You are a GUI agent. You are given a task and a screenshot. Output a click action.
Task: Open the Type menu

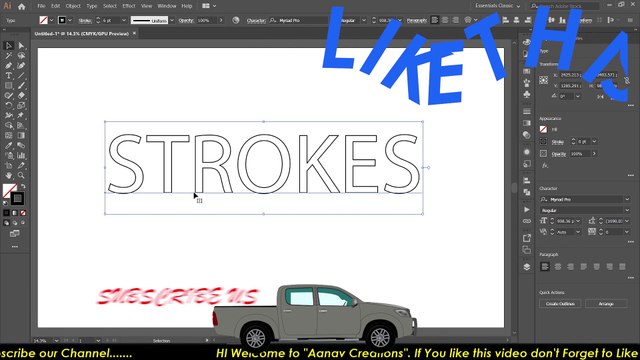tap(92, 6)
